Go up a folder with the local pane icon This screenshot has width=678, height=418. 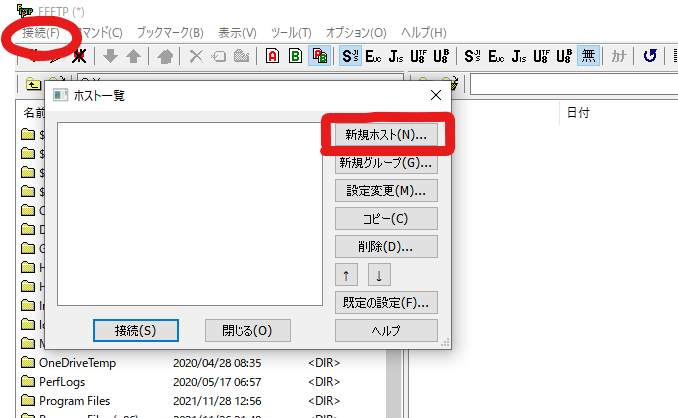coord(33,84)
